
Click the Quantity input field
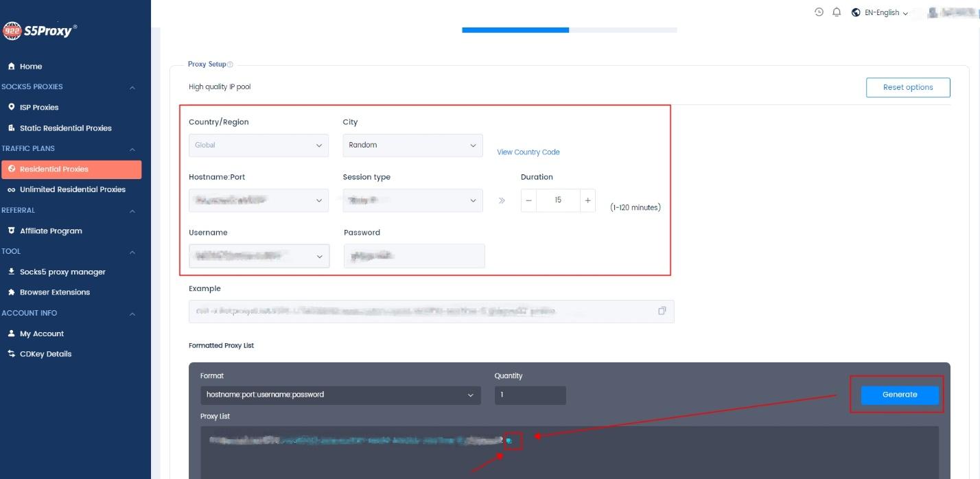click(x=530, y=395)
